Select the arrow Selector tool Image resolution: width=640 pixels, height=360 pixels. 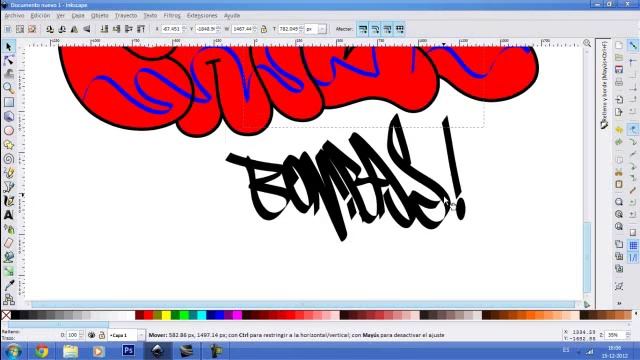click(x=9, y=47)
